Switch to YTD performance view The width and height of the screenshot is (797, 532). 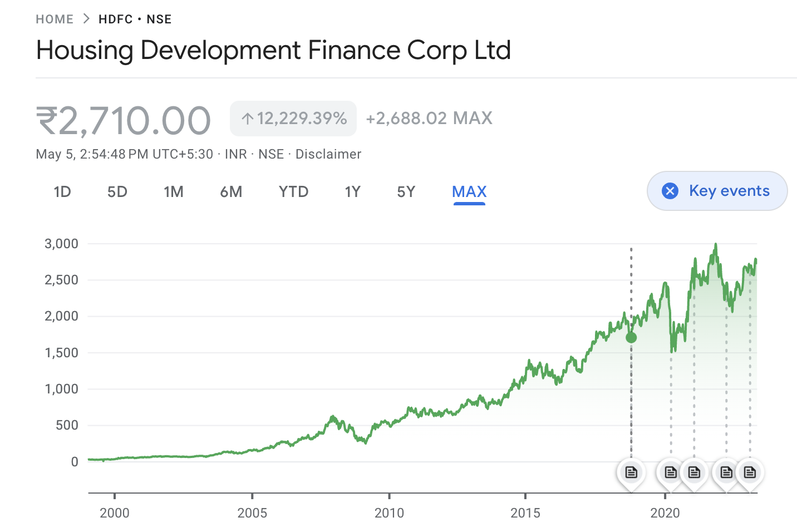(x=293, y=191)
